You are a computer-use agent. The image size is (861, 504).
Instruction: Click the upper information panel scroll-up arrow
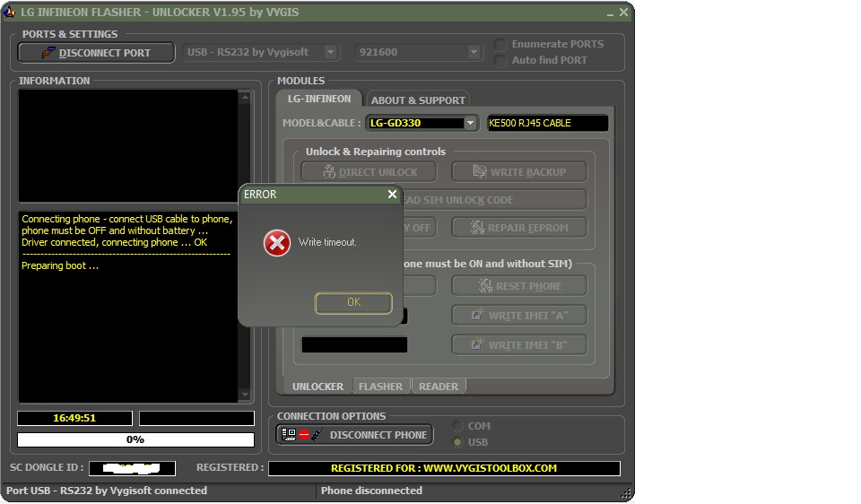click(245, 97)
